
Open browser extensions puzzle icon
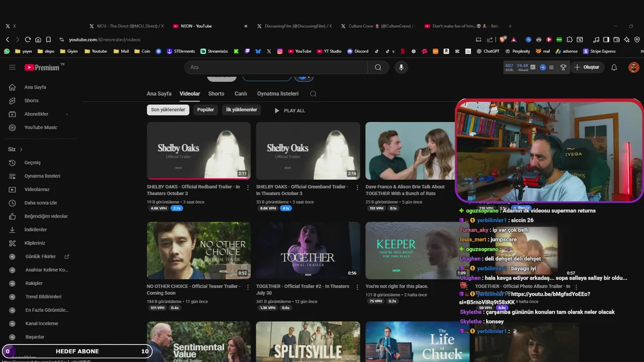(570, 39)
